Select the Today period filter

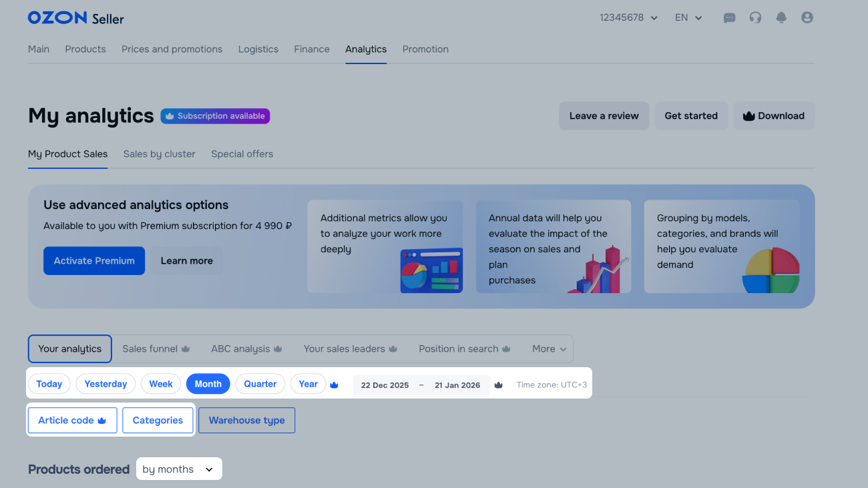tap(49, 384)
